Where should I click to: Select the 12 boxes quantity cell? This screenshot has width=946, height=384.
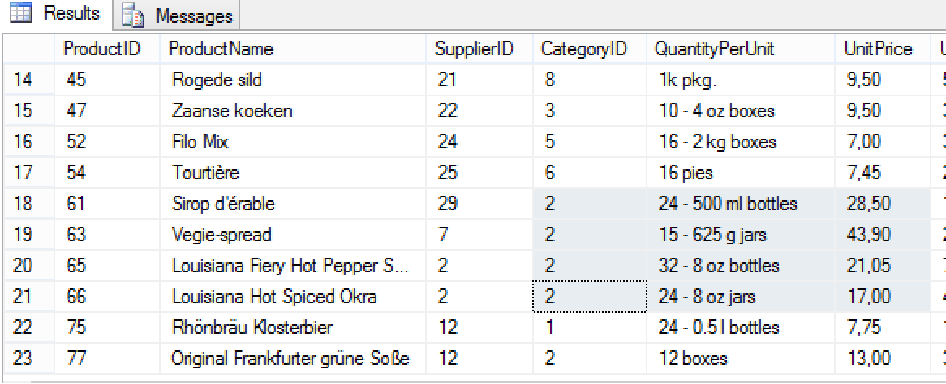click(741, 358)
